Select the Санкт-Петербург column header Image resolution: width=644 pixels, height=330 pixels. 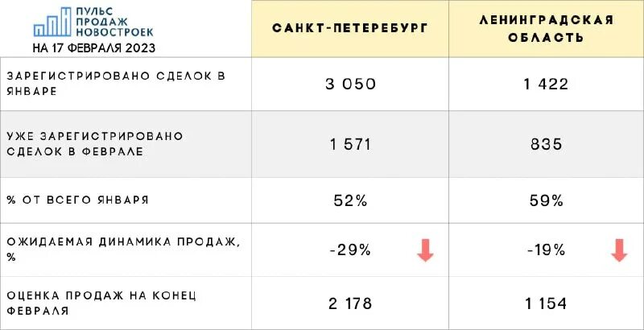pyautogui.click(x=350, y=28)
